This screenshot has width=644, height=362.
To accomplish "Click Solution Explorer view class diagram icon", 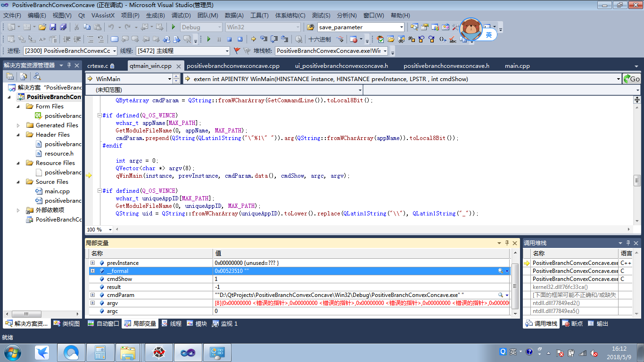I will pos(37,76).
